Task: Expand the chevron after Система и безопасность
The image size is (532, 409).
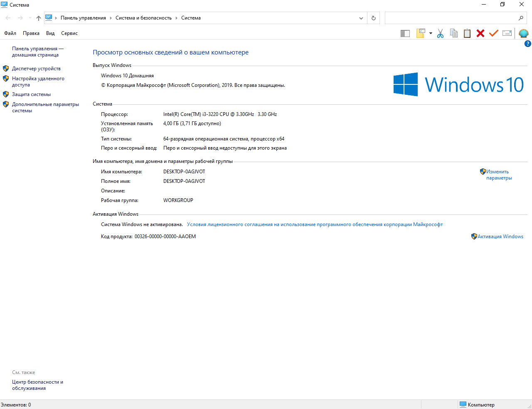Action: click(176, 18)
